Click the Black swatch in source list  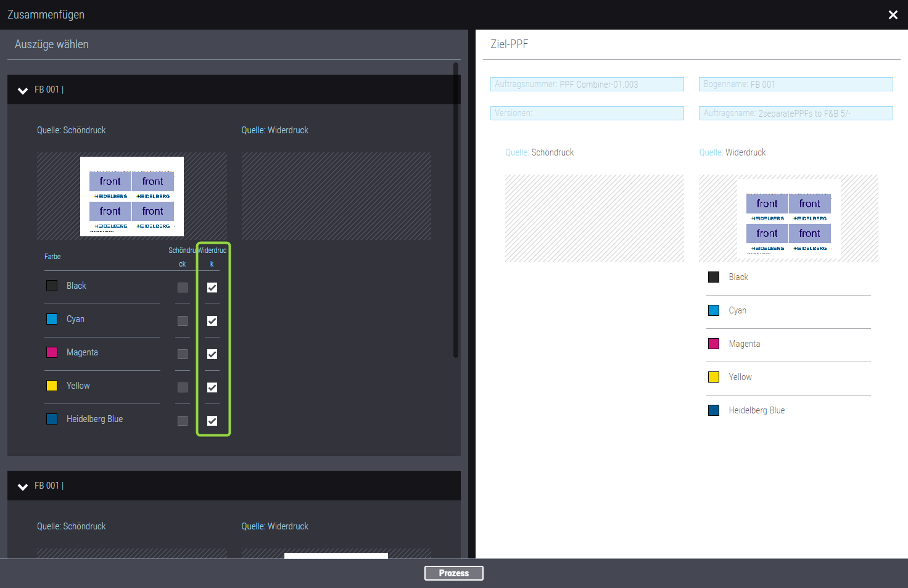tap(52, 286)
